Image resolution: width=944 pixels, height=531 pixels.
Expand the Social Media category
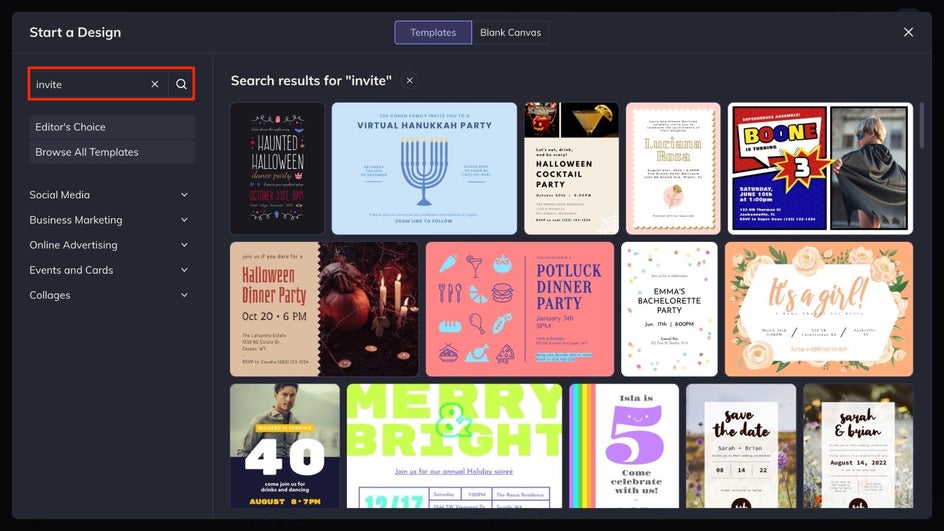(108, 195)
